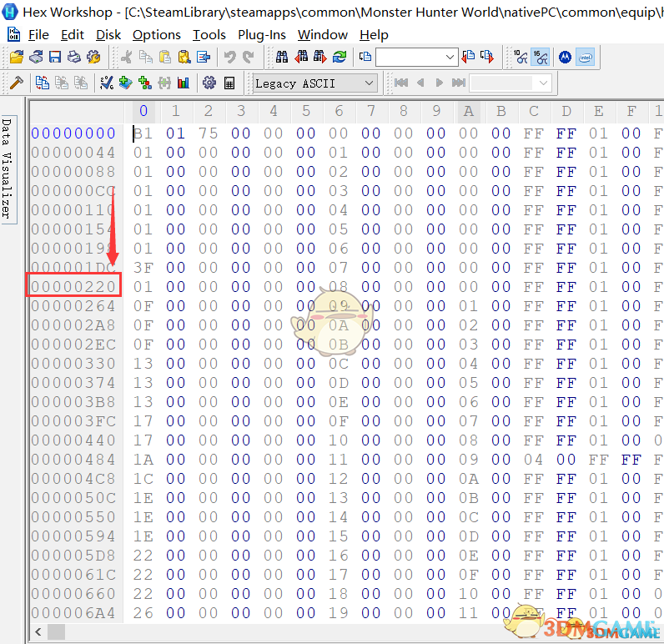The width and height of the screenshot is (664, 644).
Task: Select Motorola byte ordering
Action: 565,57
